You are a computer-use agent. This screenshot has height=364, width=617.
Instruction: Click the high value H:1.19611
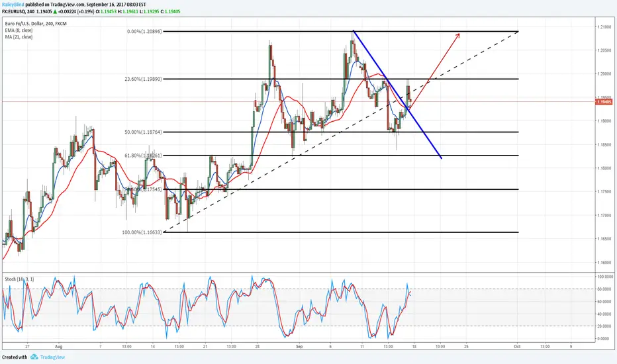tap(130, 12)
